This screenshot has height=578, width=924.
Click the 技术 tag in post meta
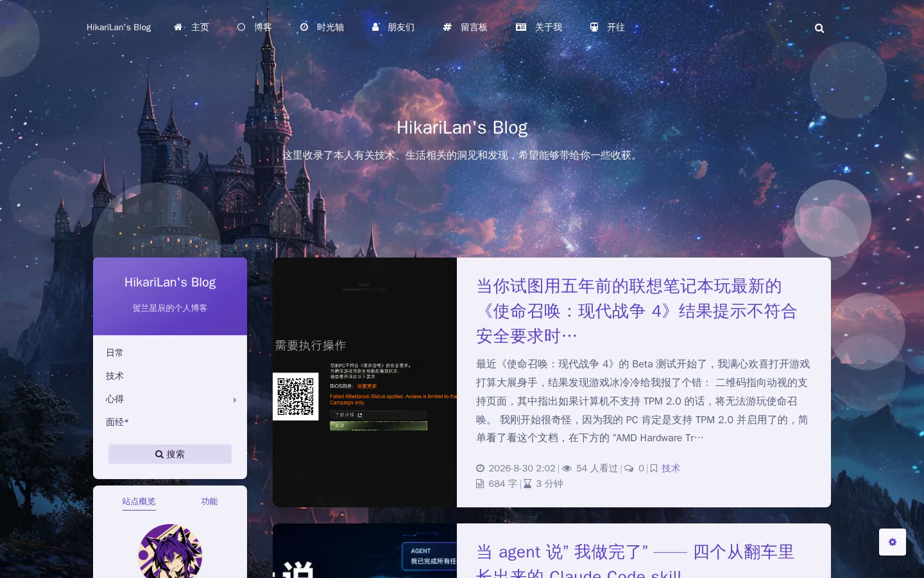(671, 468)
